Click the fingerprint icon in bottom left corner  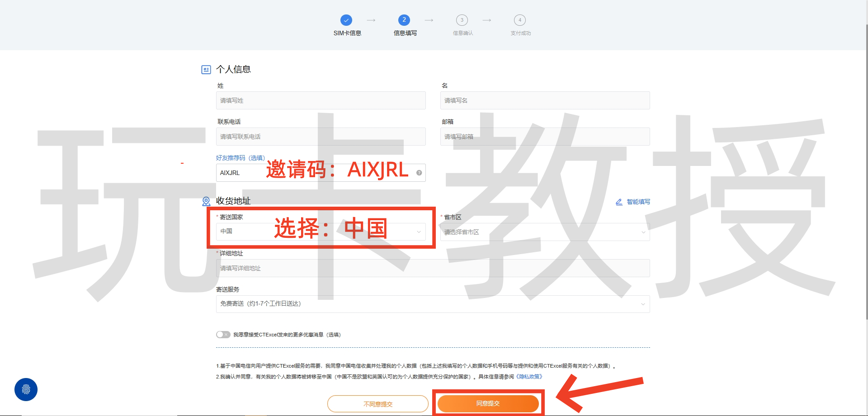tap(26, 389)
